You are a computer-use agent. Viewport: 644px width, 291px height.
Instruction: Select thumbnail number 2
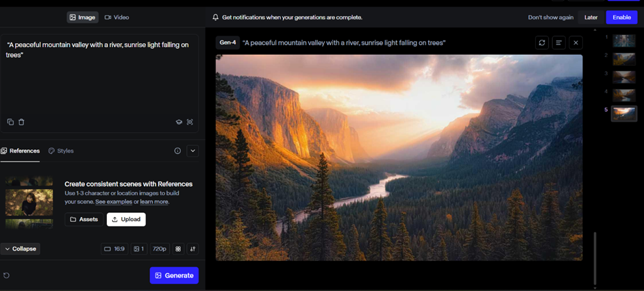click(624, 59)
